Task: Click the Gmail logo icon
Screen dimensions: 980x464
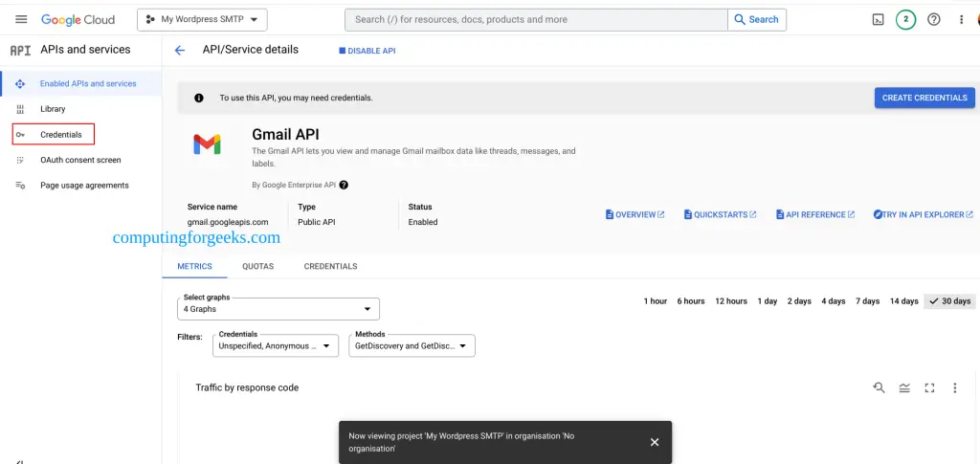Action: point(207,144)
